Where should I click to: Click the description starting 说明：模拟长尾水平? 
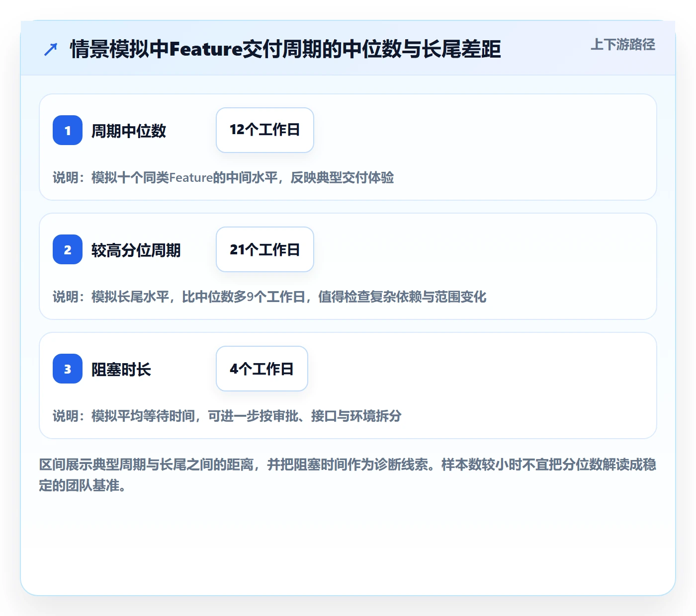[x=269, y=297]
